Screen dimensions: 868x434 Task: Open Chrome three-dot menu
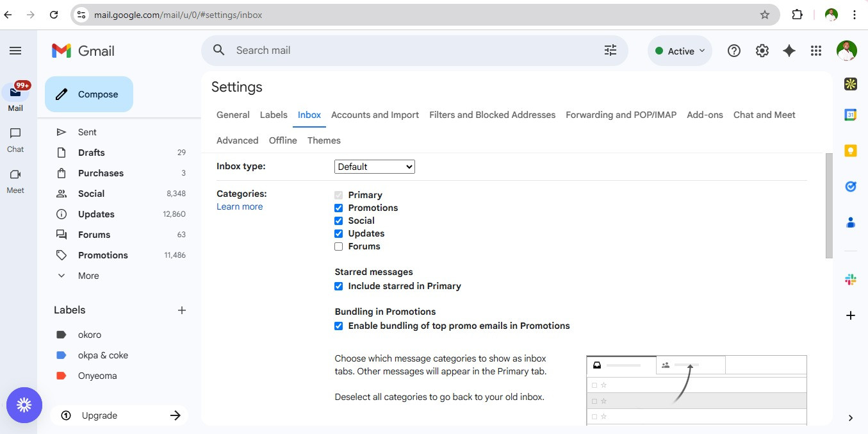coord(855,15)
